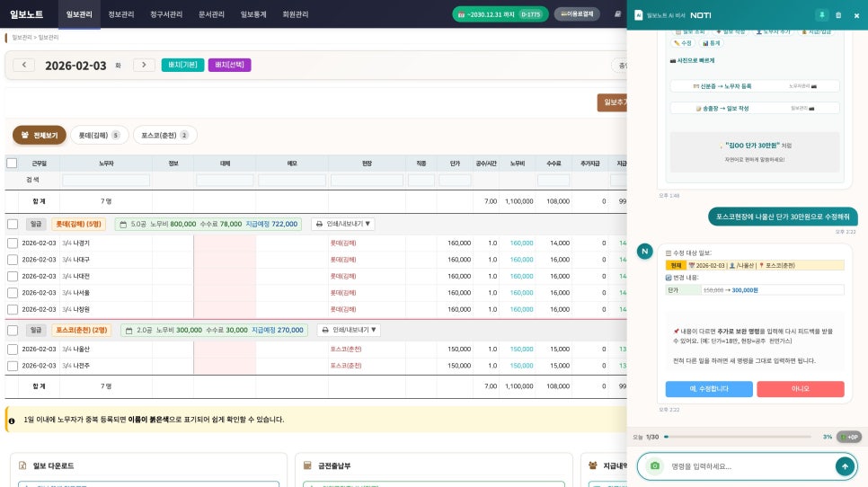Open 인쇄/내보내기 dropdown for 롯데(김해) group
The width and height of the screenshot is (868, 487).
[x=342, y=224]
